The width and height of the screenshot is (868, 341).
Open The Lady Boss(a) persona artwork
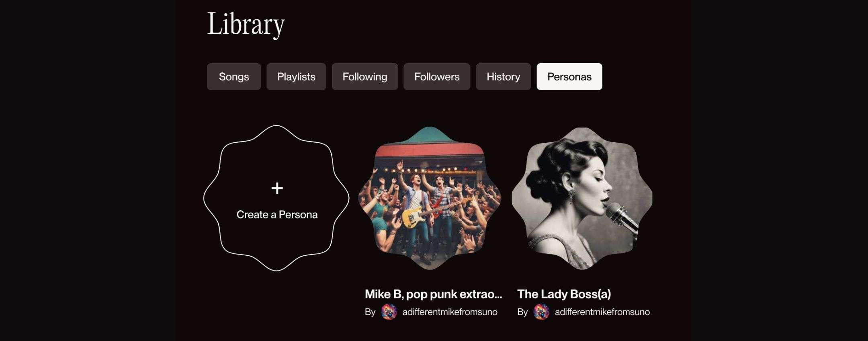pos(582,198)
